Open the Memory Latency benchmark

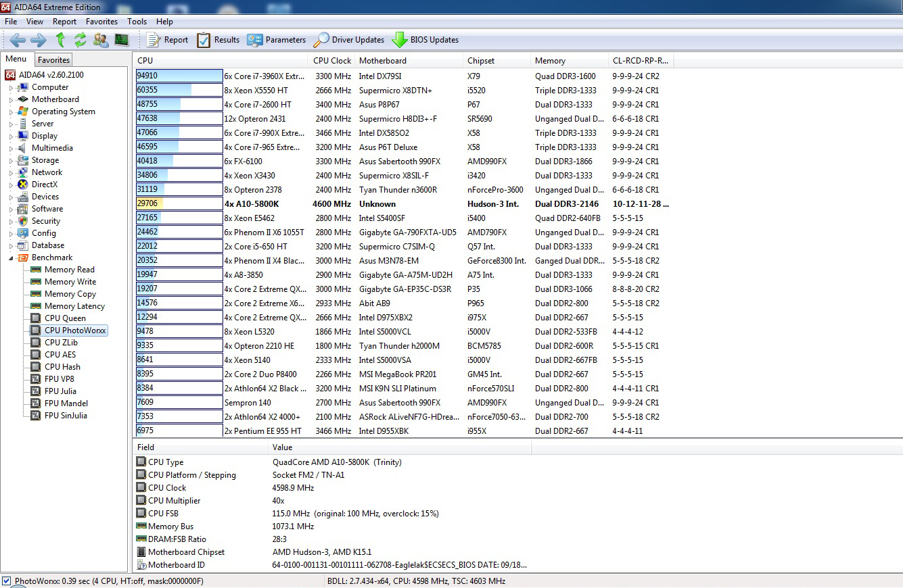click(75, 306)
